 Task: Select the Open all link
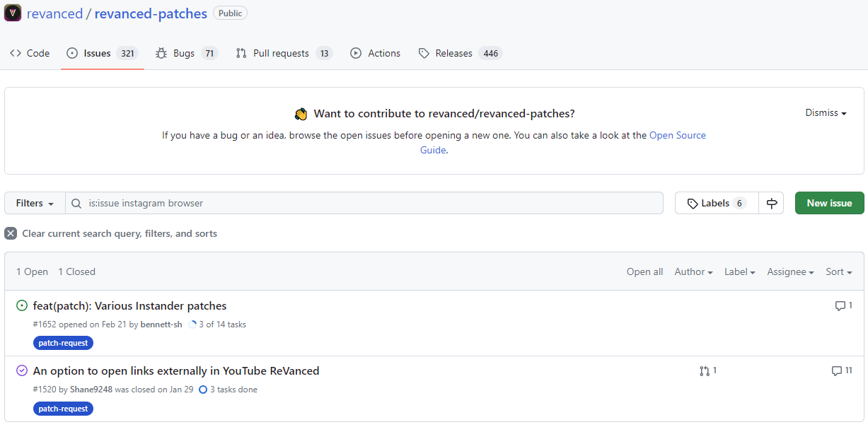(644, 271)
